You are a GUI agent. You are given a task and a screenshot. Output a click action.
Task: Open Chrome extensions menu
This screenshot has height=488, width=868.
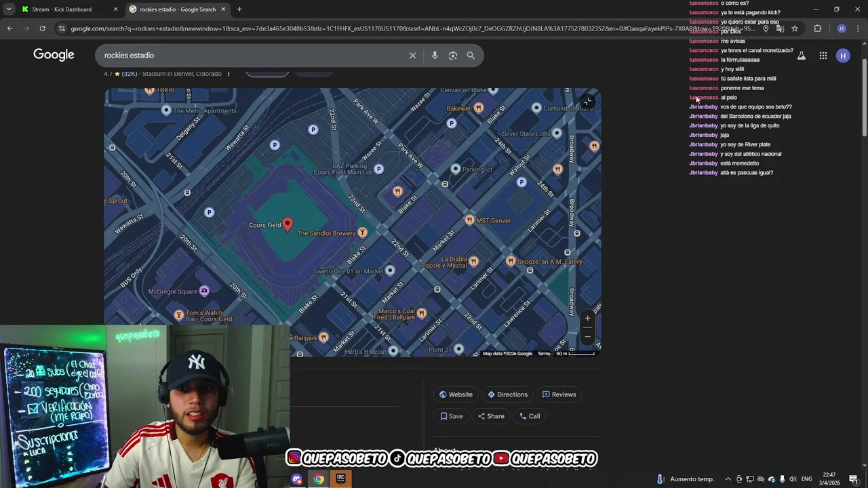(817, 28)
